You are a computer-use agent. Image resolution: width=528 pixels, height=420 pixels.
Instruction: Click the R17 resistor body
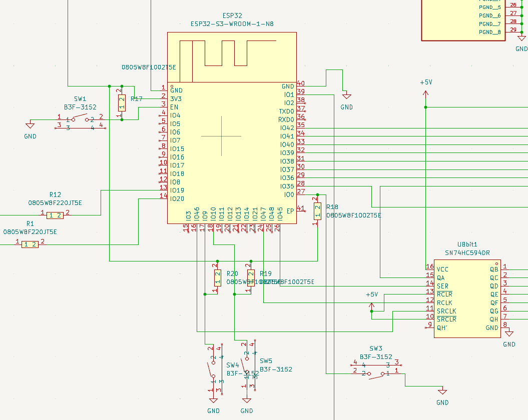pyautogui.click(x=122, y=103)
